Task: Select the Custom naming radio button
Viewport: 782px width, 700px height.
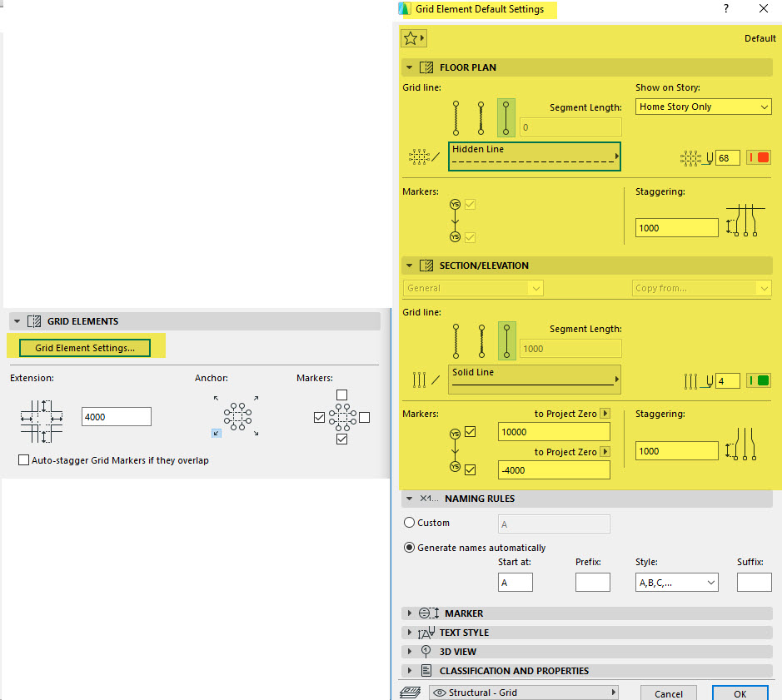Action: click(x=409, y=523)
